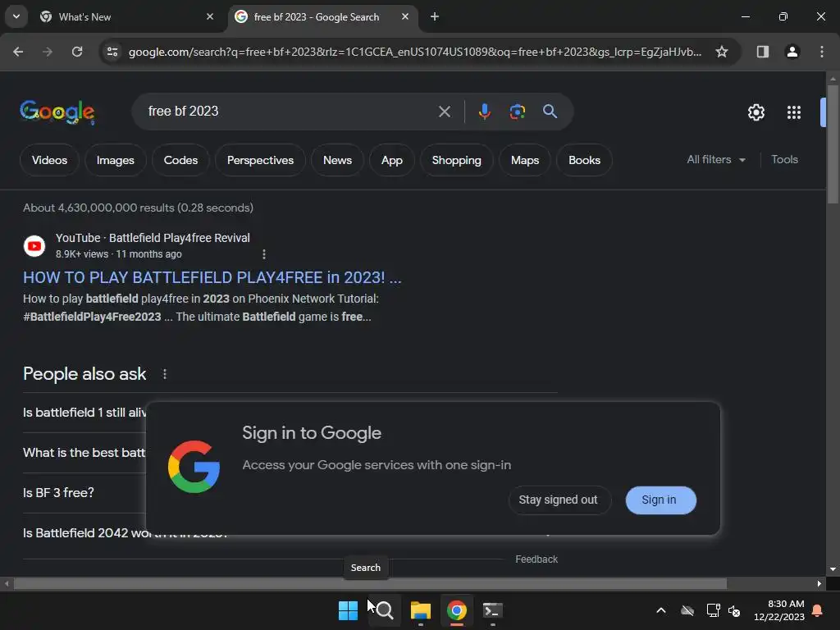Open the tab search dropdown arrow

[16, 16]
